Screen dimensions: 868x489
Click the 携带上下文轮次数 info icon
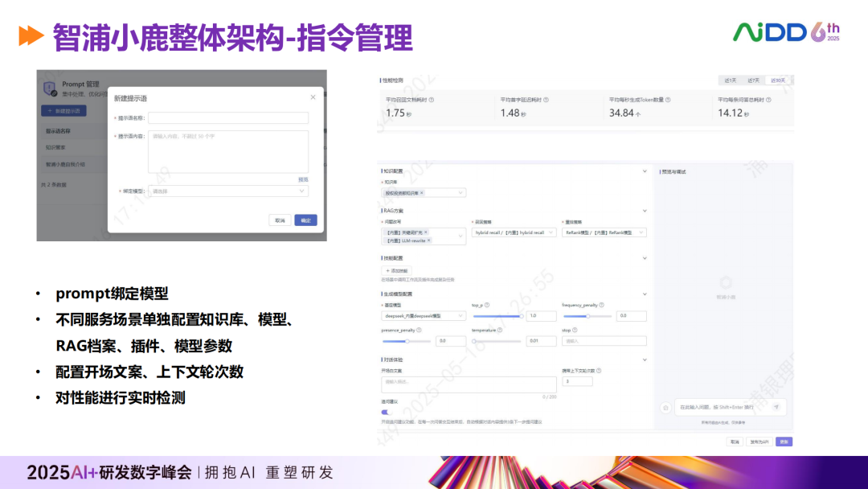point(599,369)
